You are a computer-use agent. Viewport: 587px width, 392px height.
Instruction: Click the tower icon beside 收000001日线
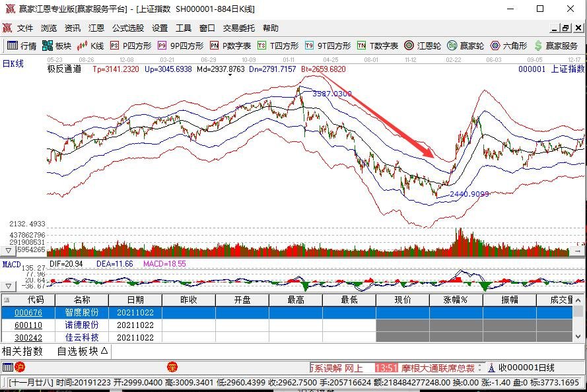click(491, 368)
